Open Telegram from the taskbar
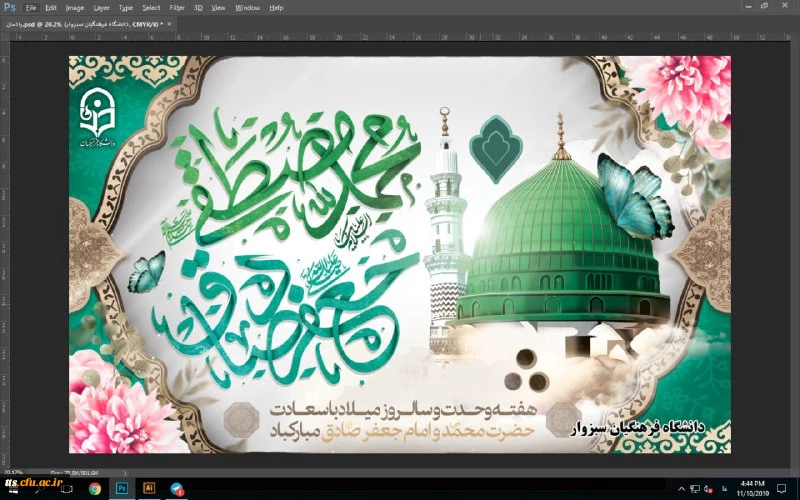Screen dimensions: 800x500 (x=176, y=489)
